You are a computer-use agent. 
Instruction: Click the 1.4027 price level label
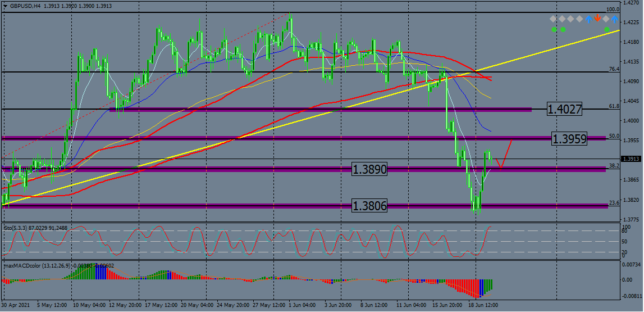(x=564, y=110)
